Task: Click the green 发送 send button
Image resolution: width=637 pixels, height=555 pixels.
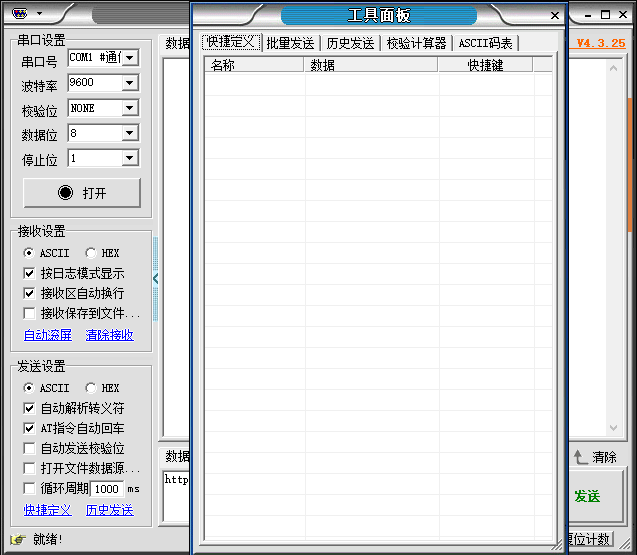Action: point(595,496)
